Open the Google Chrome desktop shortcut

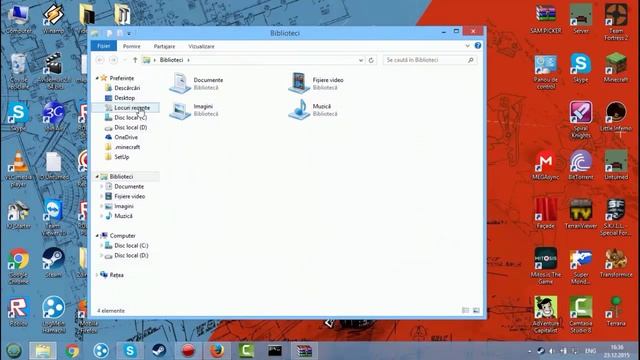(18, 266)
